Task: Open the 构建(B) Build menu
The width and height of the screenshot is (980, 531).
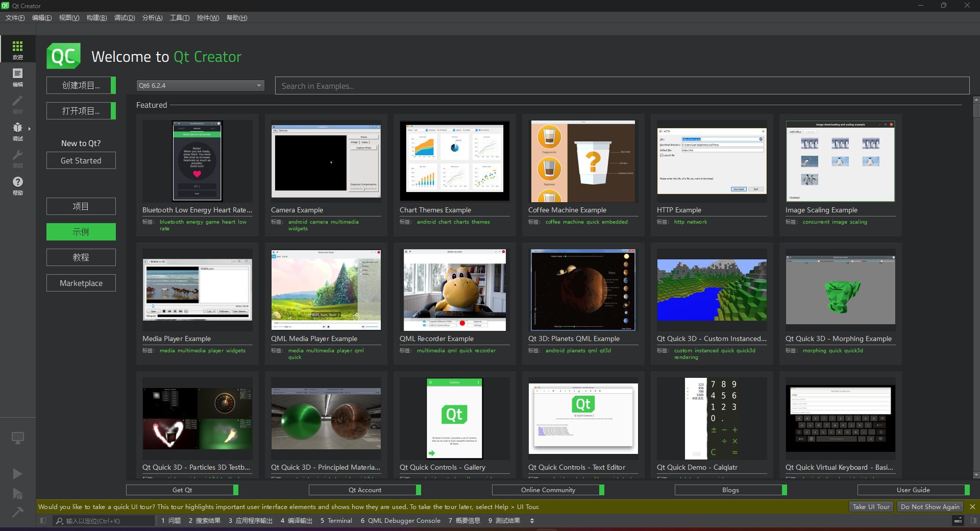Action: [x=96, y=18]
